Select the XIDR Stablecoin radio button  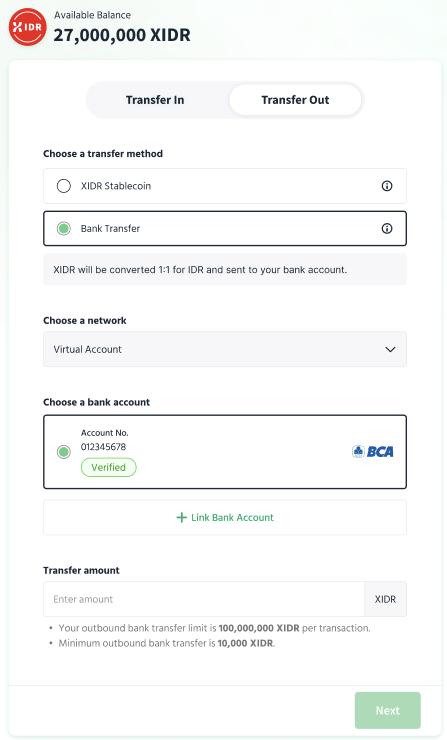(x=64, y=186)
